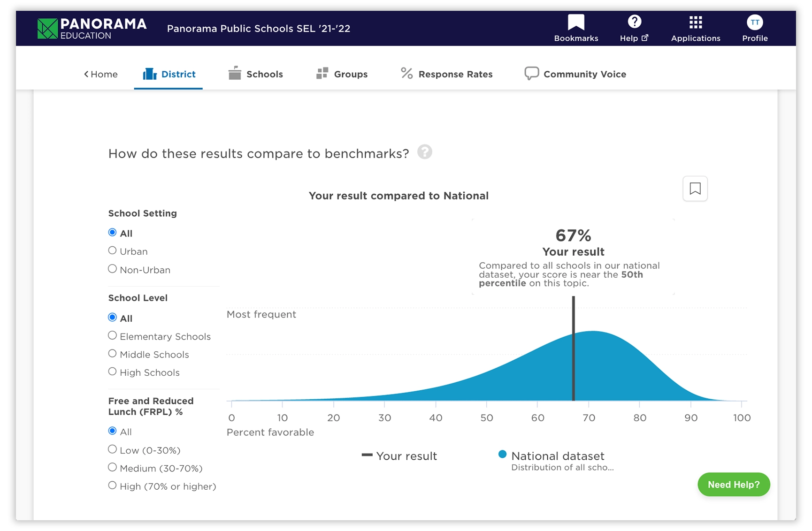The image size is (812, 531).
Task: Switch to the District tab
Action: [169, 74]
